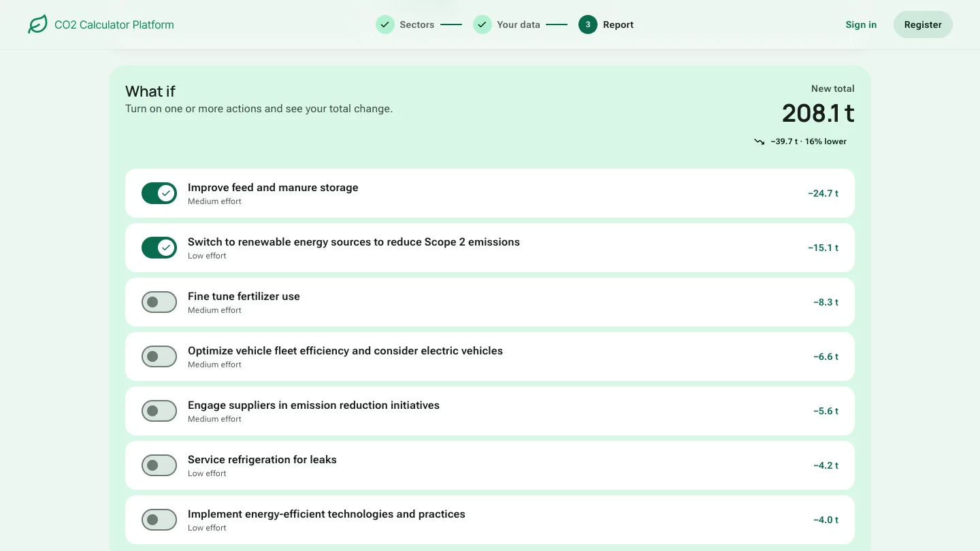Open the Sign in link
Image resolution: width=980 pixels, height=551 pixels.
click(x=861, y=24)
